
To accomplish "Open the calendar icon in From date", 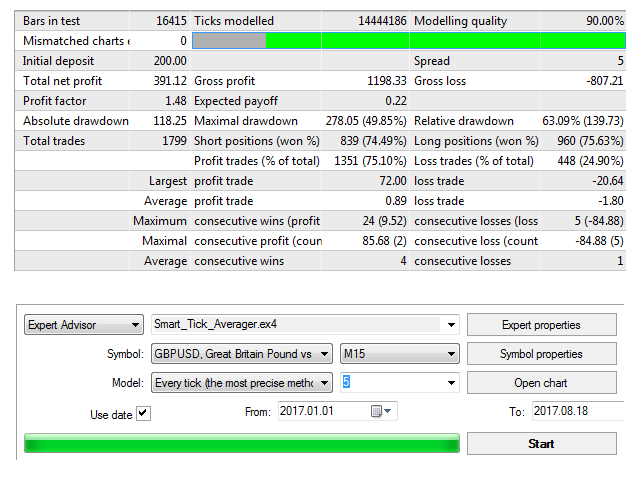I will point(376,411).
